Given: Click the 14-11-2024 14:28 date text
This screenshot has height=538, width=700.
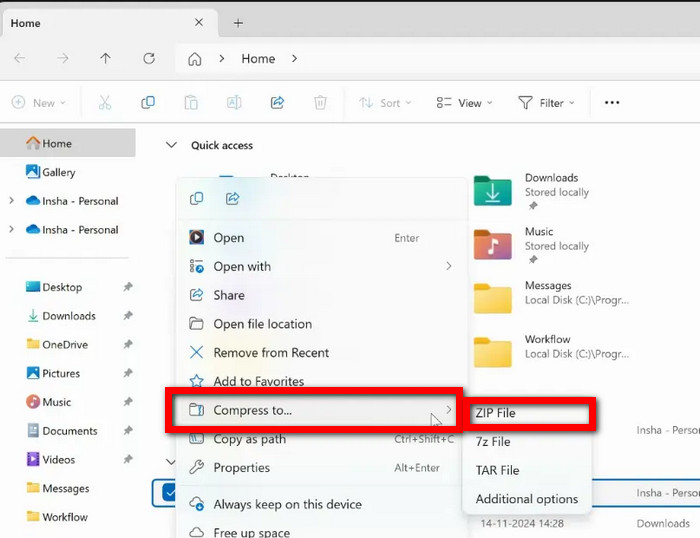Looking at the screenshot, I should coord(522,523).
